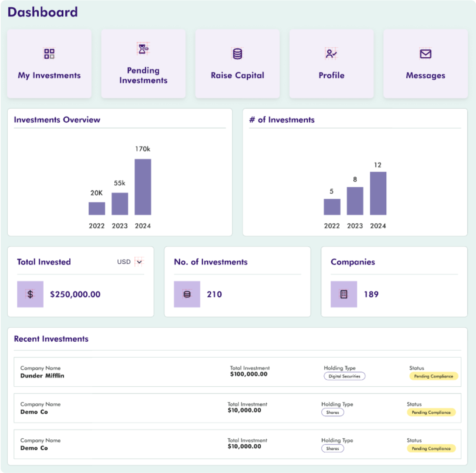
Task: Click the Profile person icon
Action: tap(331, 53)
